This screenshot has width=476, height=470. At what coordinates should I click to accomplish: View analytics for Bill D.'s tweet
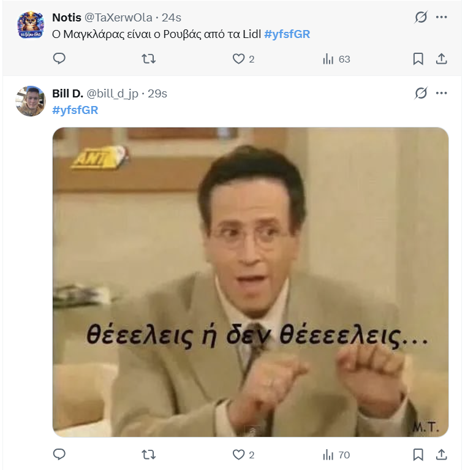328,455
